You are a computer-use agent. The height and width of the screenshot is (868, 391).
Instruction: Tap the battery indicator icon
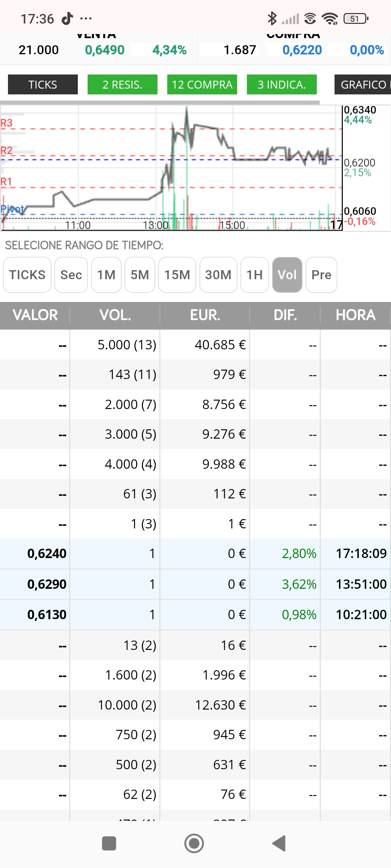pyautogui.click(x=356, y=18)
